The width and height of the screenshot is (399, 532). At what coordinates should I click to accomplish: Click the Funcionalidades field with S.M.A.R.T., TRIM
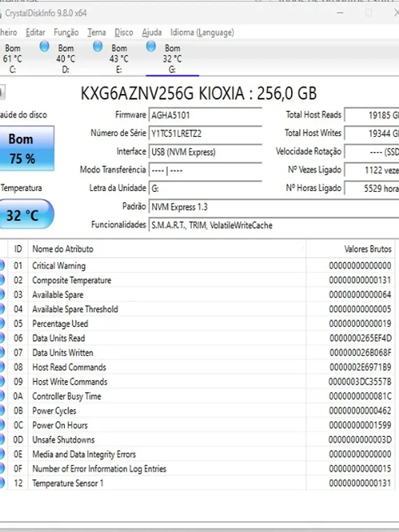click(x=274, y=225)
